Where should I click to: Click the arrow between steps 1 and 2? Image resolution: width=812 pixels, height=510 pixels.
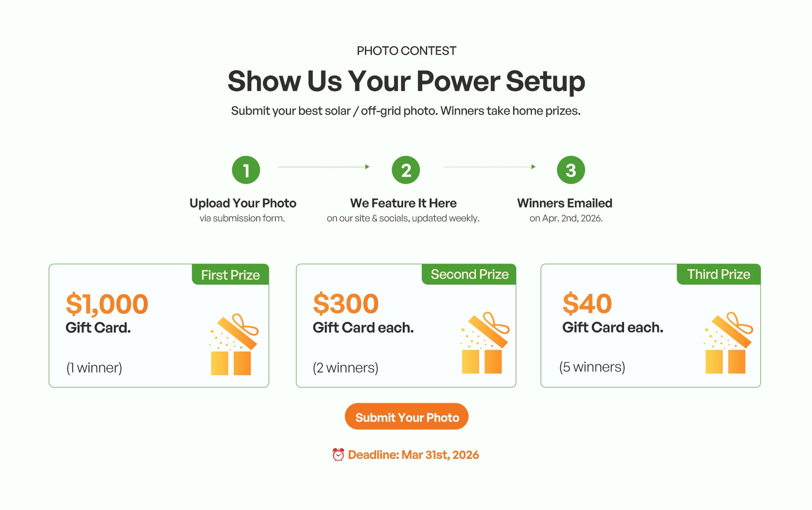pyautogui.click(x=324, y=167)
